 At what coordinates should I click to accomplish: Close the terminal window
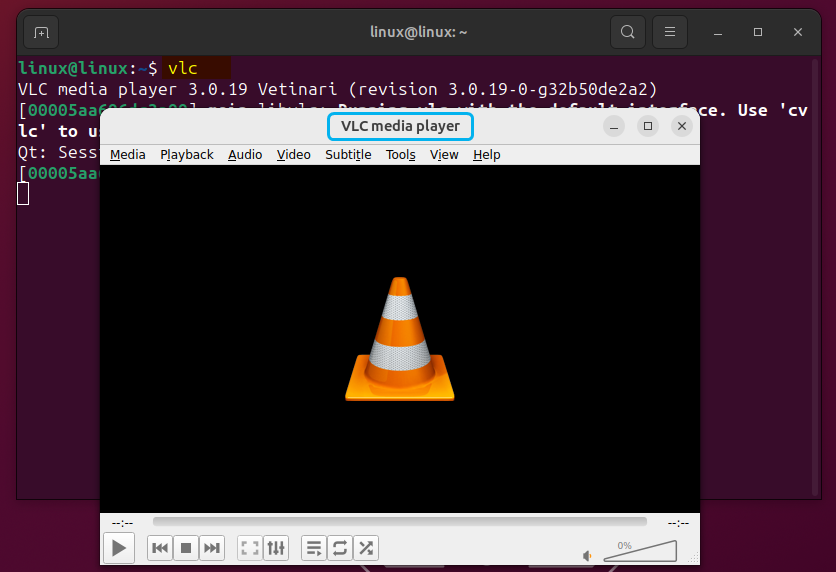pos(798,33)
